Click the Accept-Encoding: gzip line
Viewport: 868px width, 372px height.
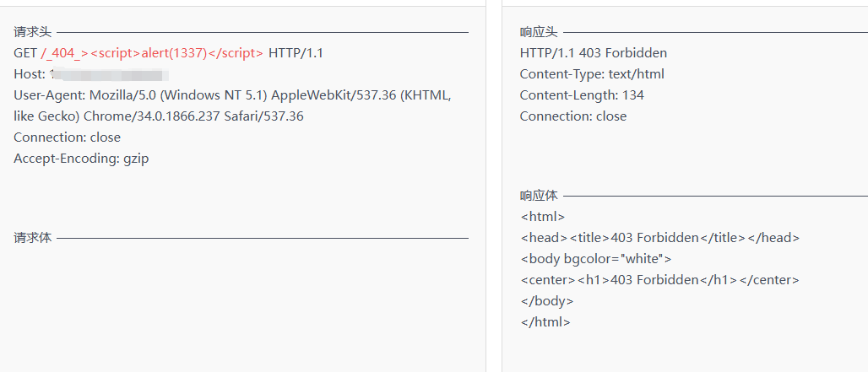pos(81,159)
